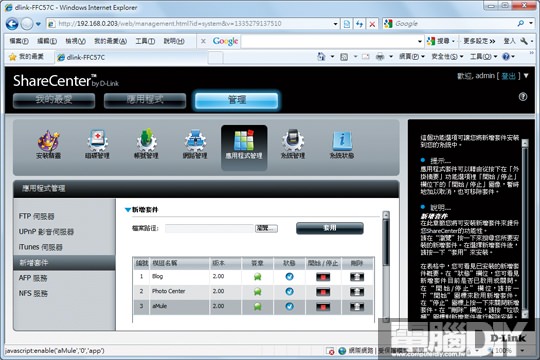Delete the aMule add-on
The height and width of the screenshot is (360, 540).
pos(357,307)
